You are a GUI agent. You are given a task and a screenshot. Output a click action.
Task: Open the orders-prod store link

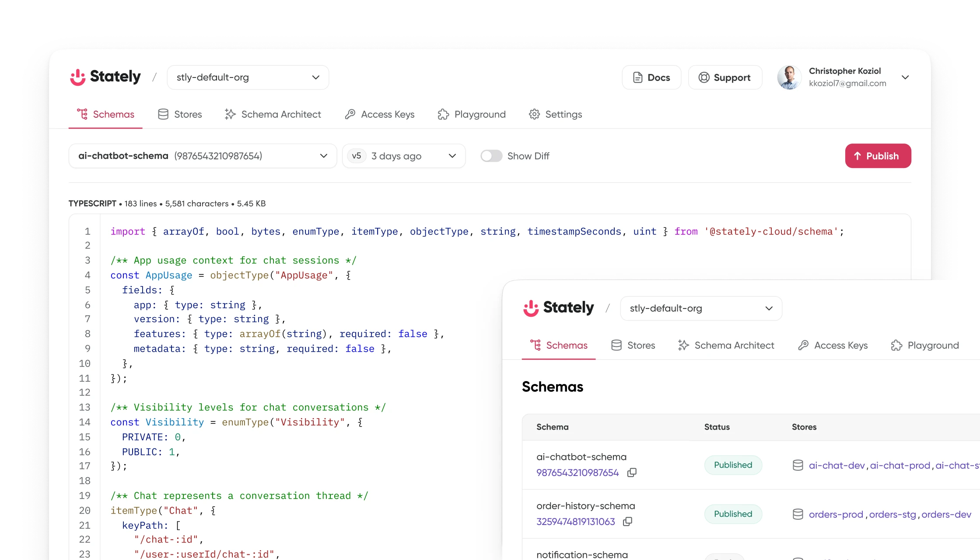point(836,514)
